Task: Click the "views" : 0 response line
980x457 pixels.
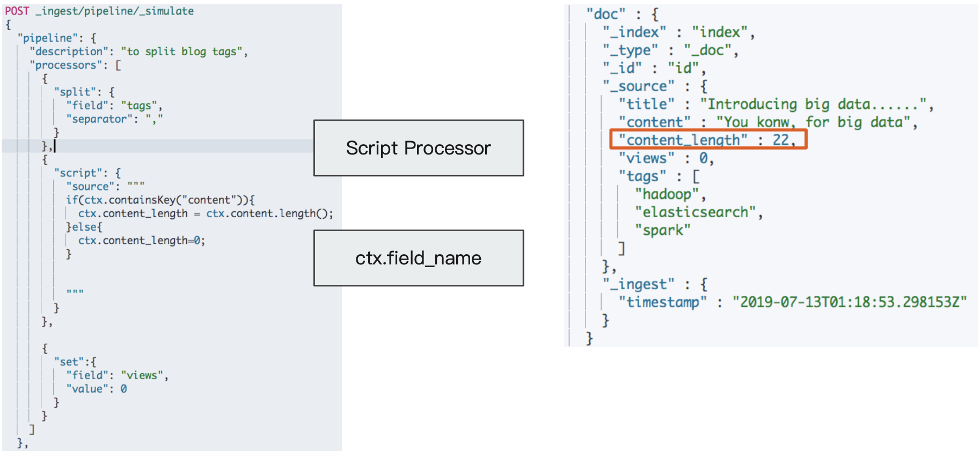Action: (x=666, y=158)
